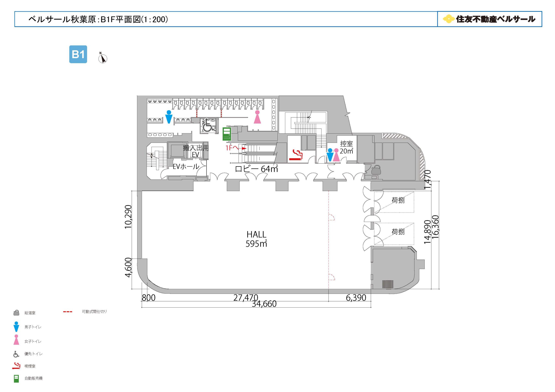Click the 給湯室 legend label

pyautogui.click(x=30, y=313)
